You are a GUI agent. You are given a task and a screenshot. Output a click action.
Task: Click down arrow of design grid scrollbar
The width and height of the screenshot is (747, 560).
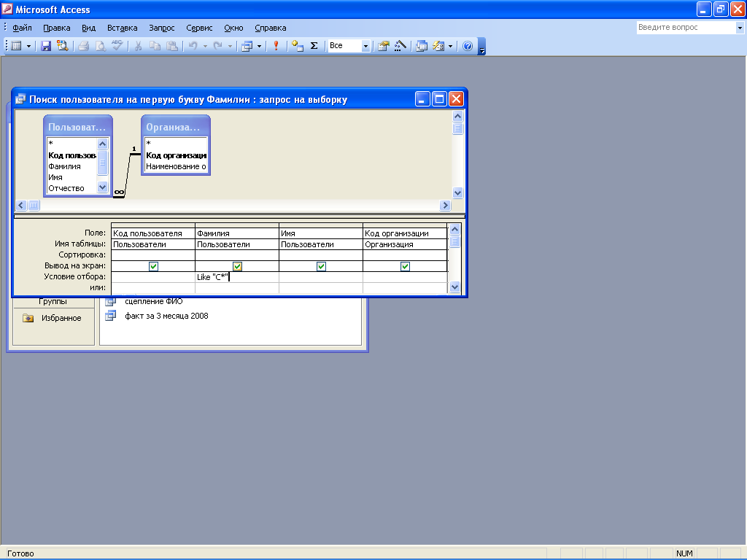(454, 287)
